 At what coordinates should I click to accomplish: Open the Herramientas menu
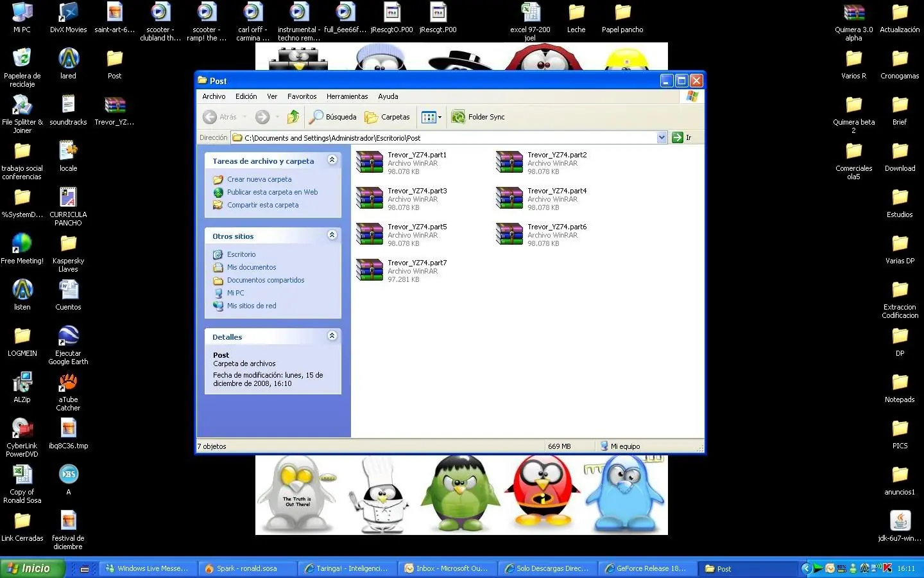(347, 96)
